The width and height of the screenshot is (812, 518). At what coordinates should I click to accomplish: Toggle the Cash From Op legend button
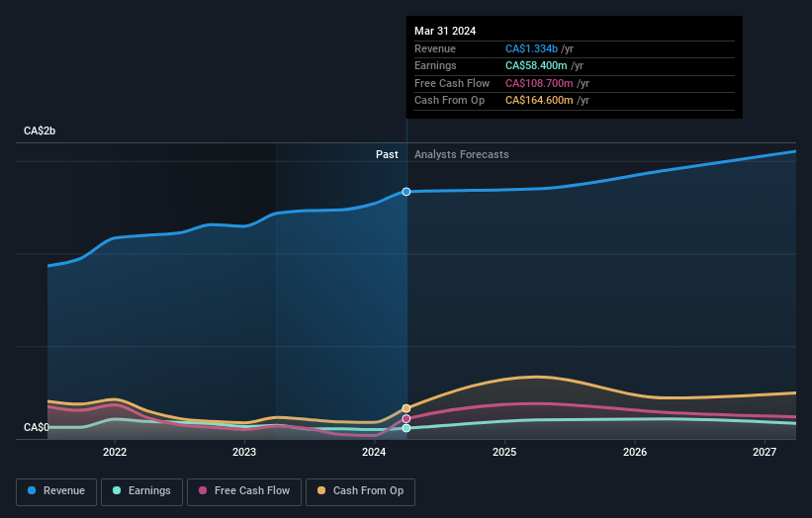(x=360, y=491)
